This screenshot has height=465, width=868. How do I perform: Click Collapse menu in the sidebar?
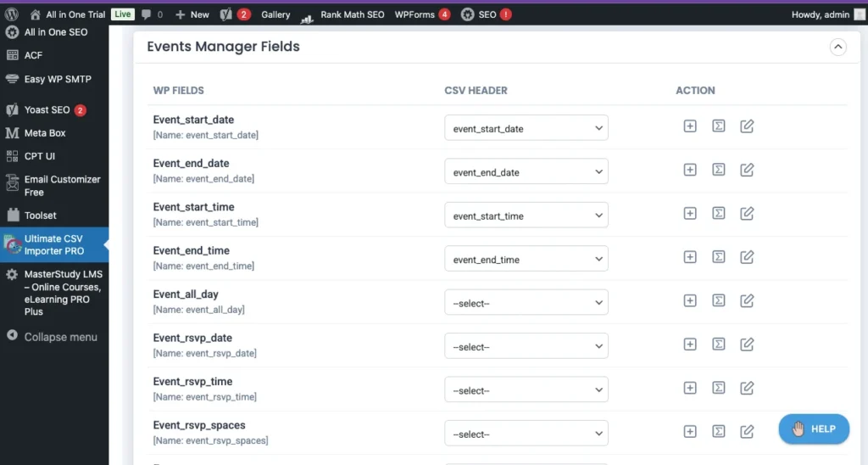coord(59,337)
